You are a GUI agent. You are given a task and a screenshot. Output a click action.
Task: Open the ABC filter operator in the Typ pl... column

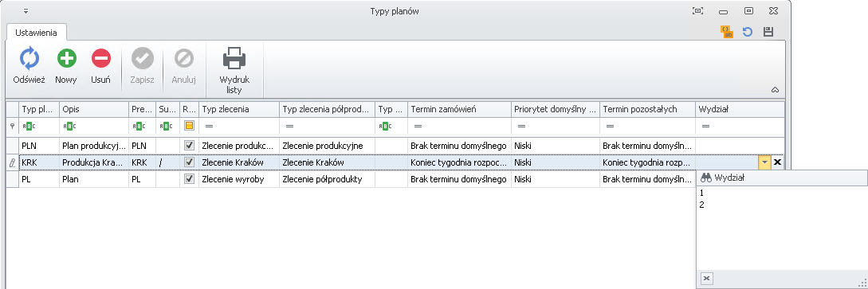pyautogui.click(x=28, y=126)
